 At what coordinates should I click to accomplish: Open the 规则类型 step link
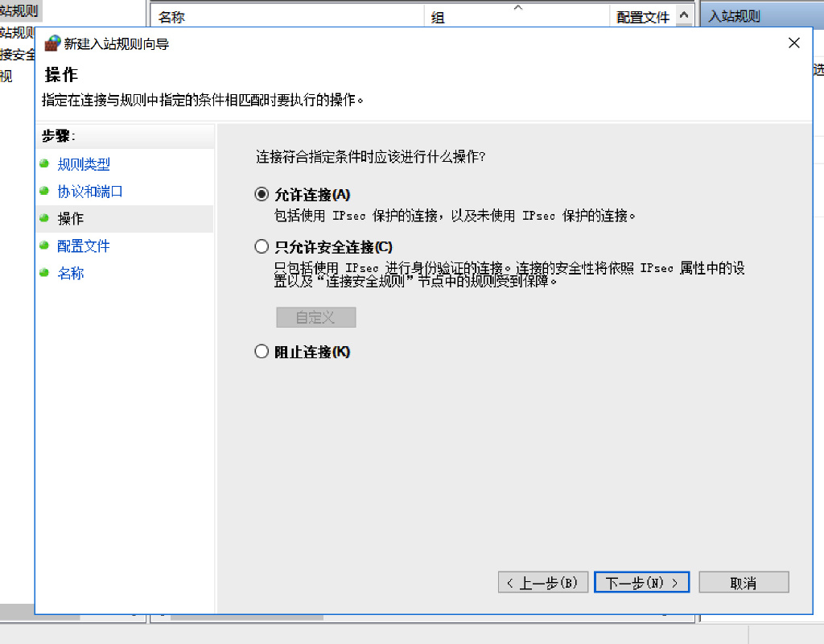coord(84,164)
